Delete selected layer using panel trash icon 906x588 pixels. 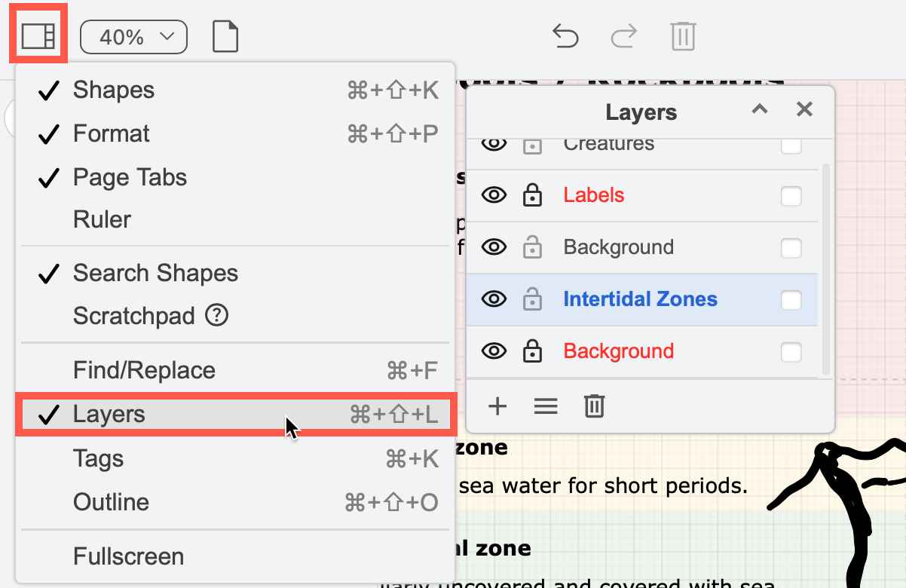click(594, 406)
